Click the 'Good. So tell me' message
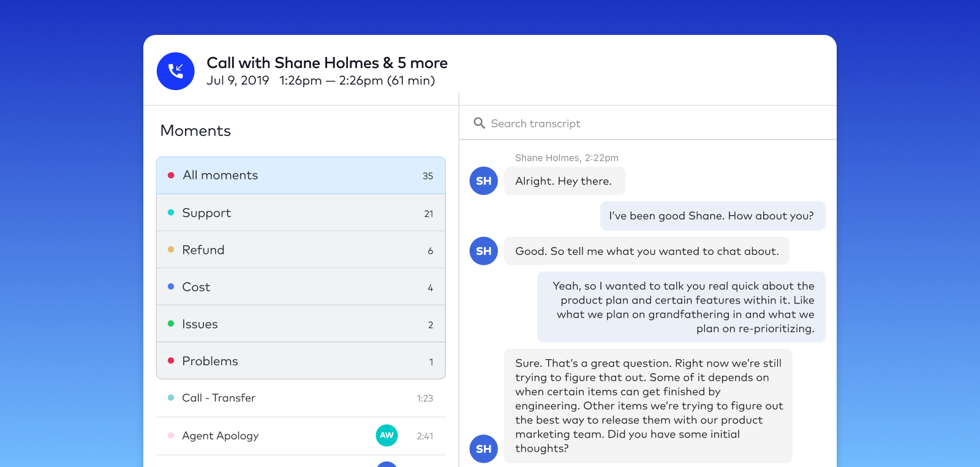This screenshot has width=980, height=467. [x=647, y=251]
